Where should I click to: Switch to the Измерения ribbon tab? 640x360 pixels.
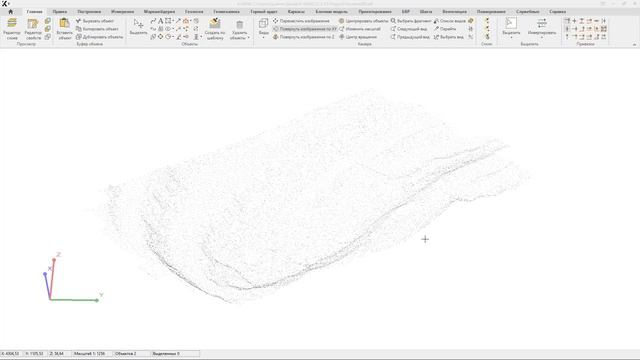(122, 11)
